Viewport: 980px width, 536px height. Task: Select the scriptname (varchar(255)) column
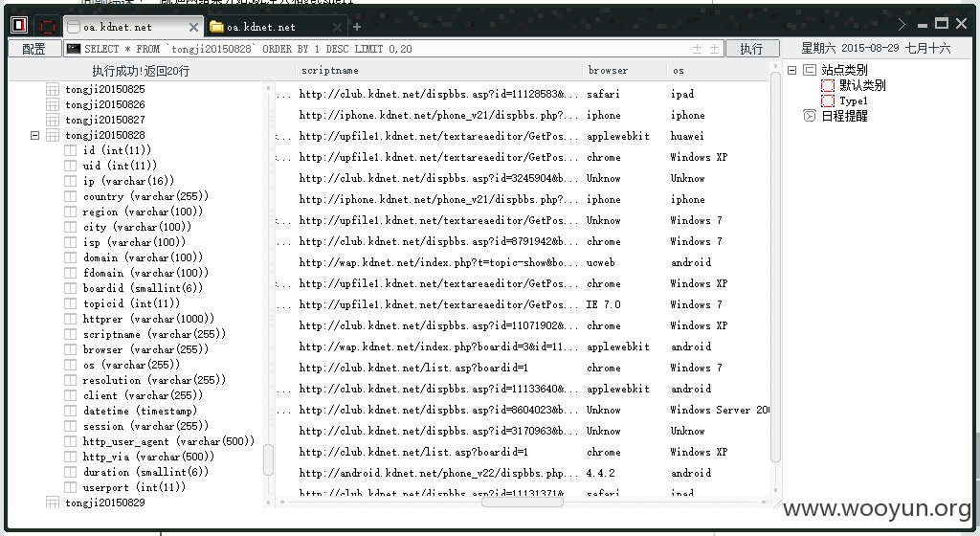pos(154,334)
